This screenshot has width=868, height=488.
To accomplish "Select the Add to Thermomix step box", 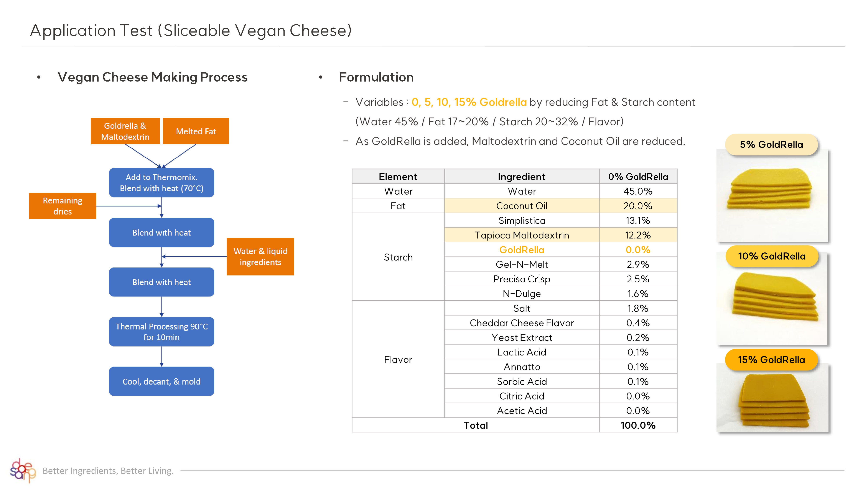I will [161, 183].
